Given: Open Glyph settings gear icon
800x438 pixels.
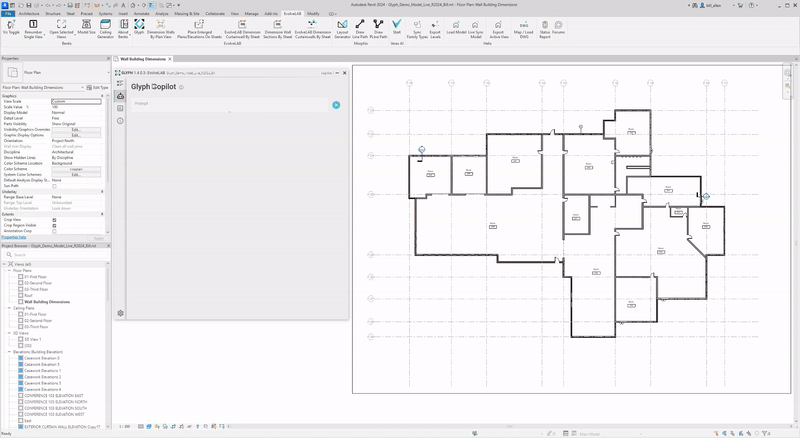Looking at the screenshot, I should (120, 313).
